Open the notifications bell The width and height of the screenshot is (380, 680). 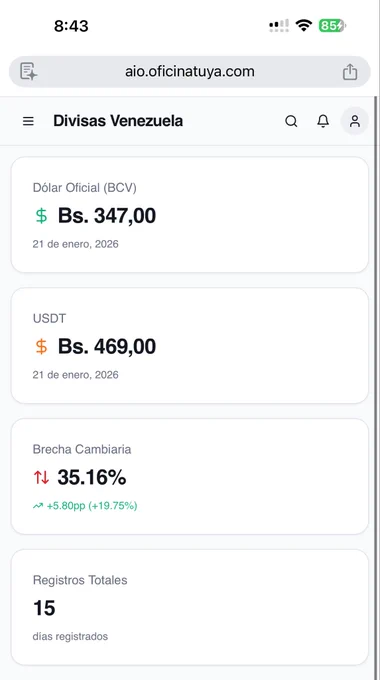(323, 121)
